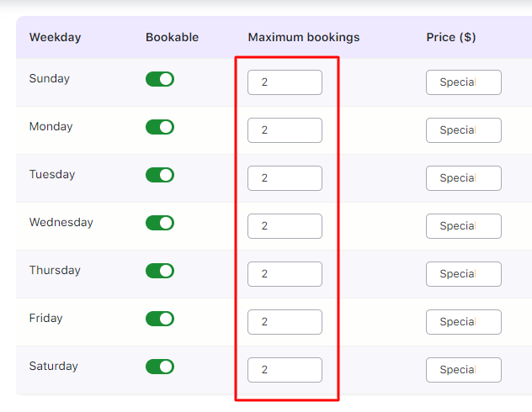Disable Saturday bookable toggle
This screenshot has width=532, height=412.
click(x=160, y=367)
